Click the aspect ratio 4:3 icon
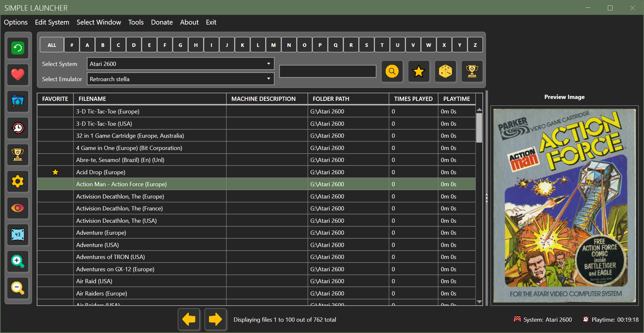Image resolution: width=644 pixels, height=333 pixels. [x=18, y=235]
